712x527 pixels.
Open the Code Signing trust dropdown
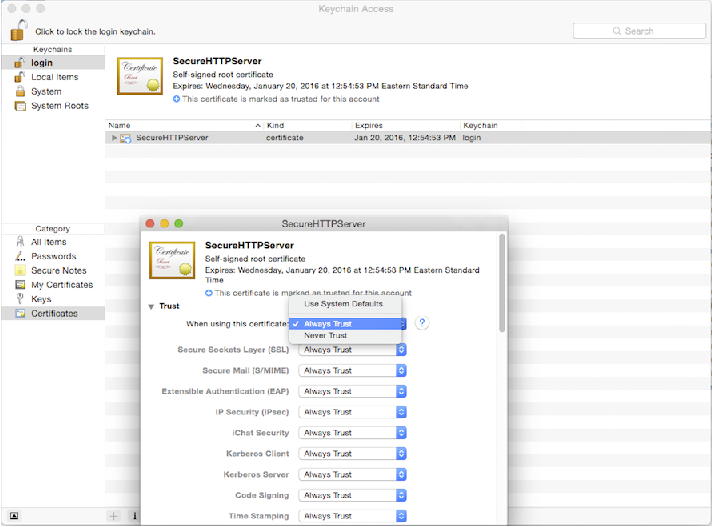(353, 495)
